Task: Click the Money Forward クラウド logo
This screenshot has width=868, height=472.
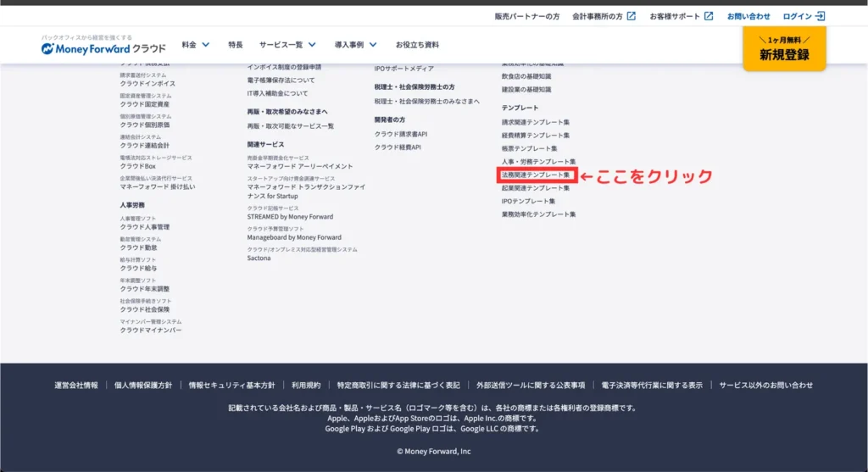Action: point(103,47)
